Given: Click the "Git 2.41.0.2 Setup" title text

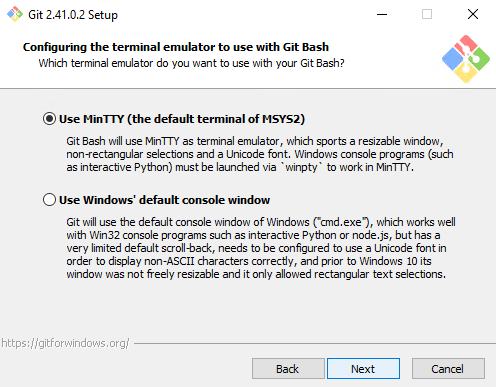Looking at the screenshot, I should 73,15.
